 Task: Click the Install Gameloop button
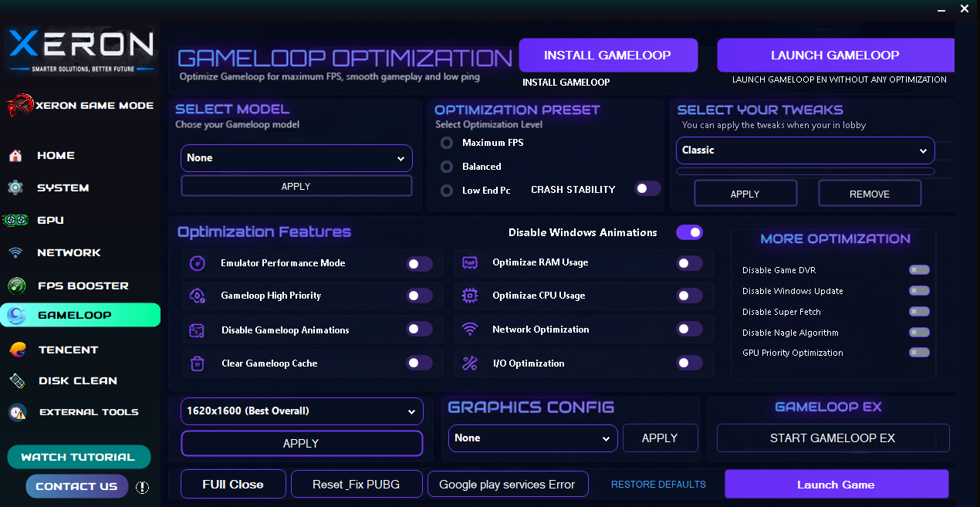point(608,56)
